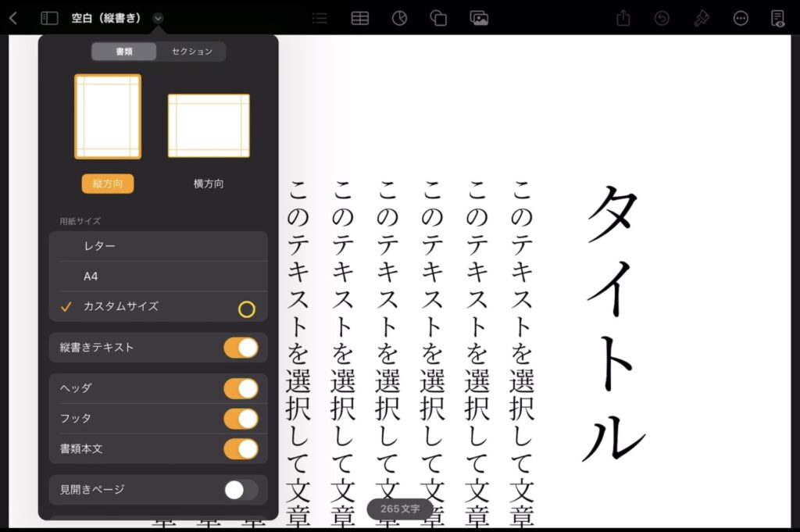This screenshot has width=800, height=532.
Task: Open the share sheet icon
Action: (623, 19)
